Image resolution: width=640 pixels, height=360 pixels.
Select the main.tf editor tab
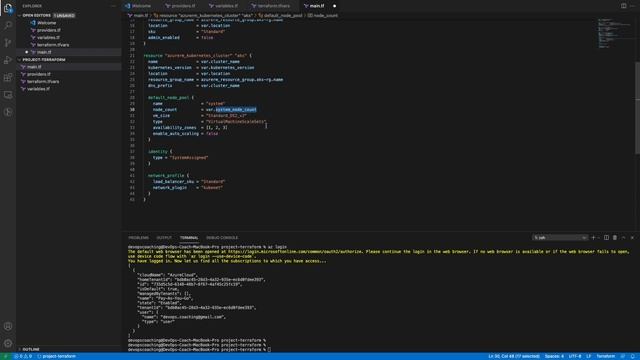tap(317, 6)
